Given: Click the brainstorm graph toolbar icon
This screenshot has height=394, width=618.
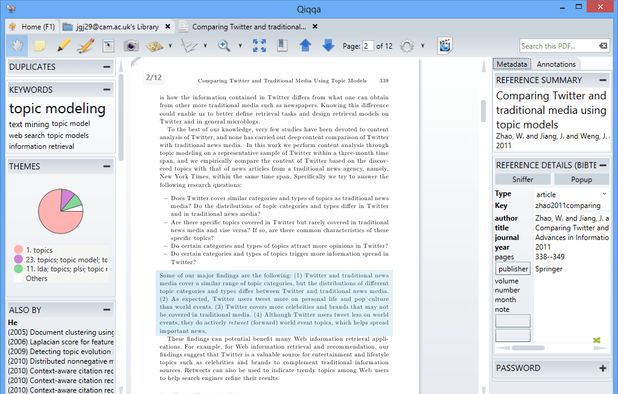Looking at the screenshot, I should click(x=190, y=46).
